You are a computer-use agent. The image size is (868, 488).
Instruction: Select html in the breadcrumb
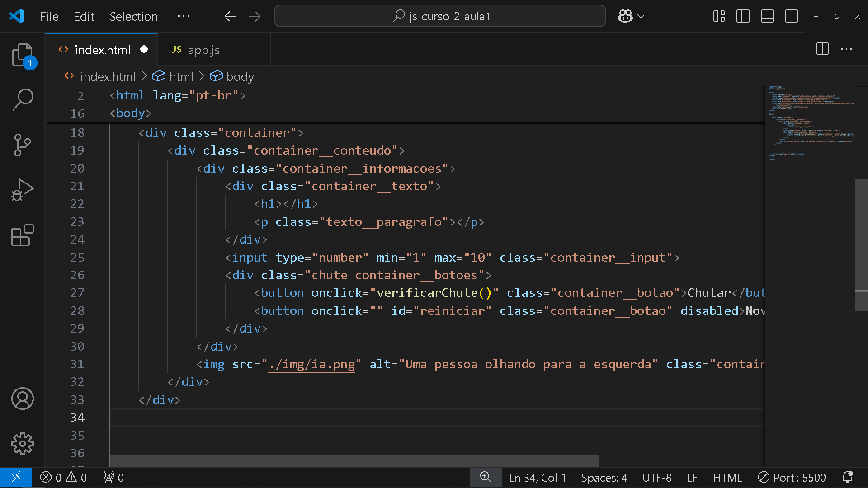coord(181,77)
